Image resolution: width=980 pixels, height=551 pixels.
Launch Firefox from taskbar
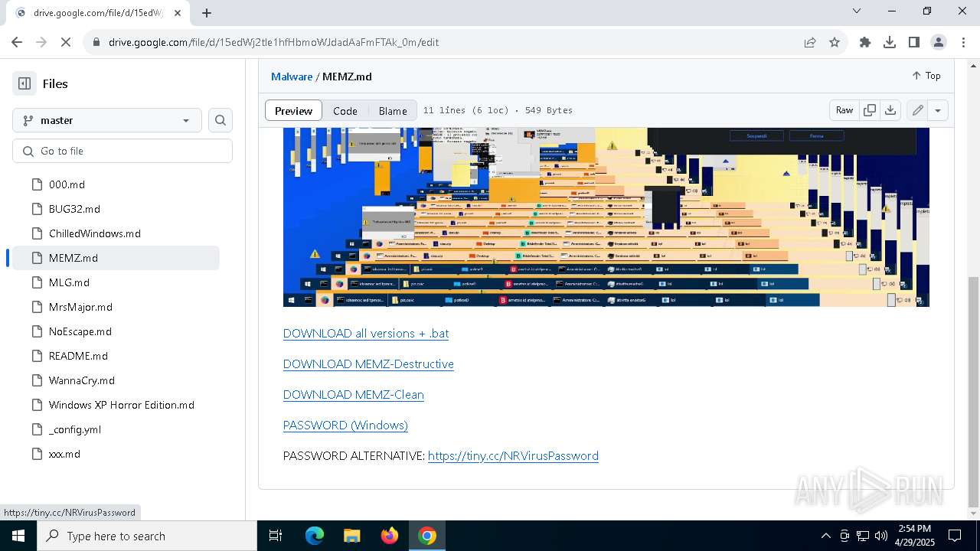(x=390, y=536)
